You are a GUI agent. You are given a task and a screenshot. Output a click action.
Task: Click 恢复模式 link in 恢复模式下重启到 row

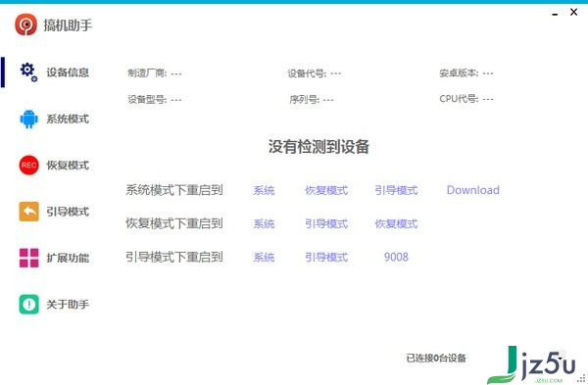click(x=396, y=223)
